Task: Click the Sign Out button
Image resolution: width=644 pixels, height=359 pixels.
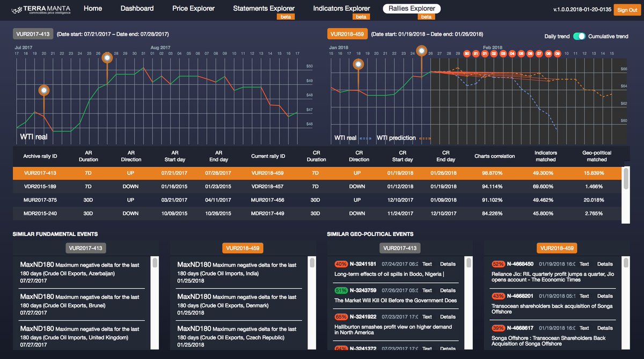Action: pyautogui.click(x=627, y=9)
